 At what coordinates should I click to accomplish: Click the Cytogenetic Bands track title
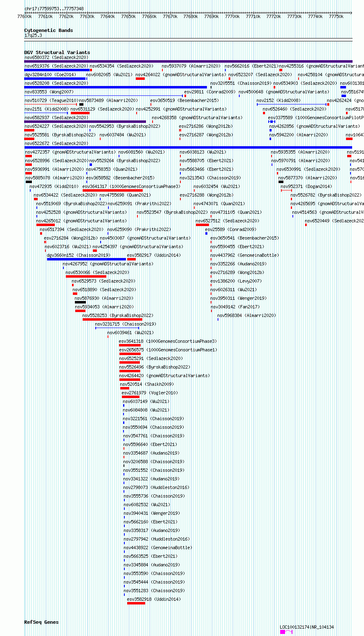pyautogui.click(x=49, y=30)
